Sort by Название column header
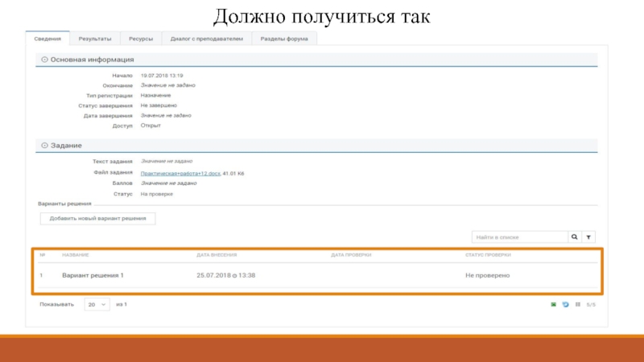The height and width of the screenshot is (362, 644). pyautogui.click(x=76, y=255)
